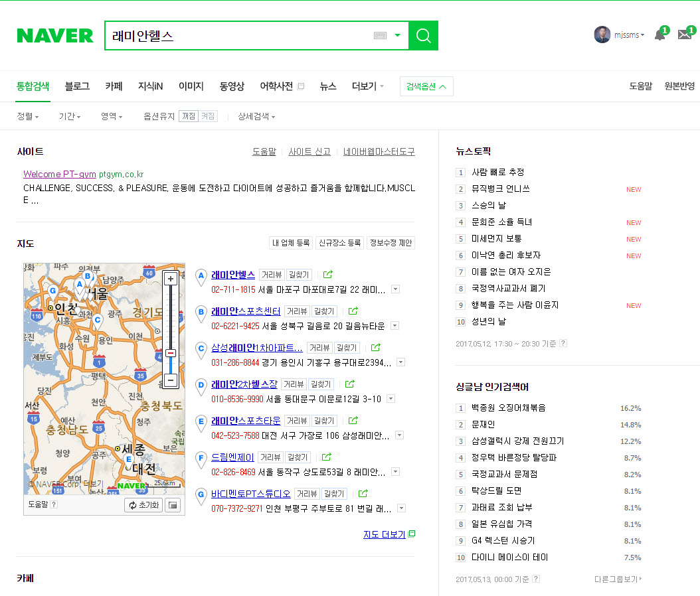Expand search autocomplete dropdown arrow
700x596 pixels.
click(397, 35)
